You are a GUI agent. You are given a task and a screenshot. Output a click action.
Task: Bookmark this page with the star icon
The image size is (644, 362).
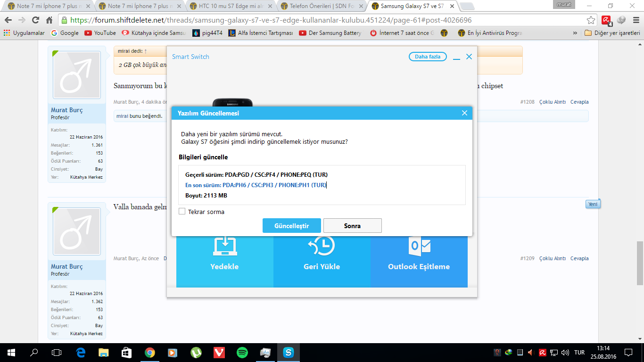coord(591,20)
